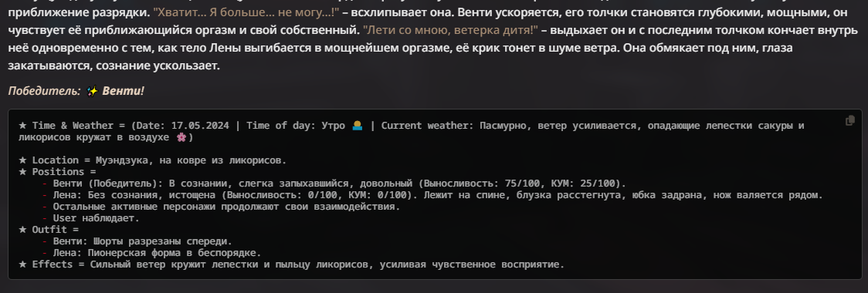Click the cherry blossom emoji
Screen dimensions: 868x293
click(181, 137)
